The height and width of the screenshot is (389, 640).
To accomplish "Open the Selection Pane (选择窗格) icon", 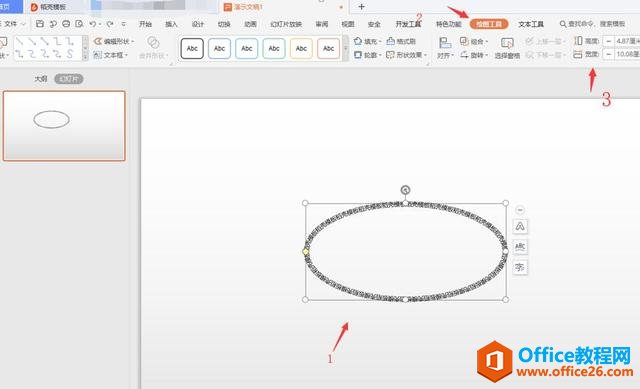I will tap(507, 48).
